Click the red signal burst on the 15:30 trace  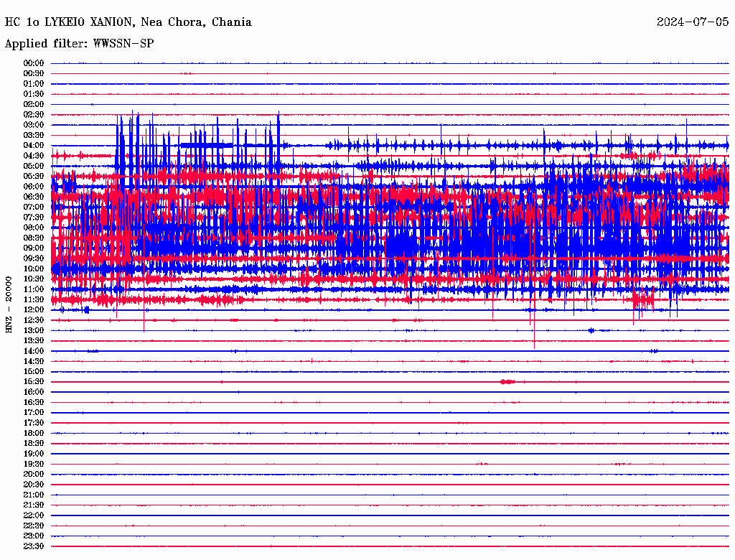pos(507,382)
